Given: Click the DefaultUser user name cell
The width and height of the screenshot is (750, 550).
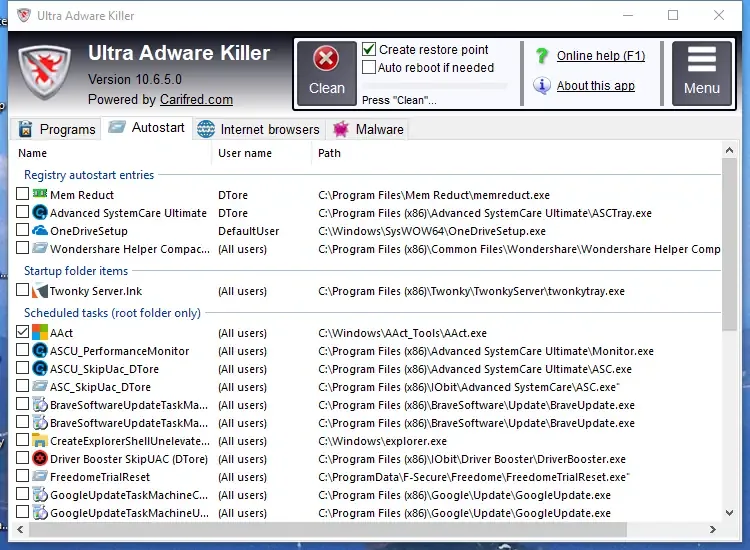Looking at the screenshot, I should click(248, 231).
